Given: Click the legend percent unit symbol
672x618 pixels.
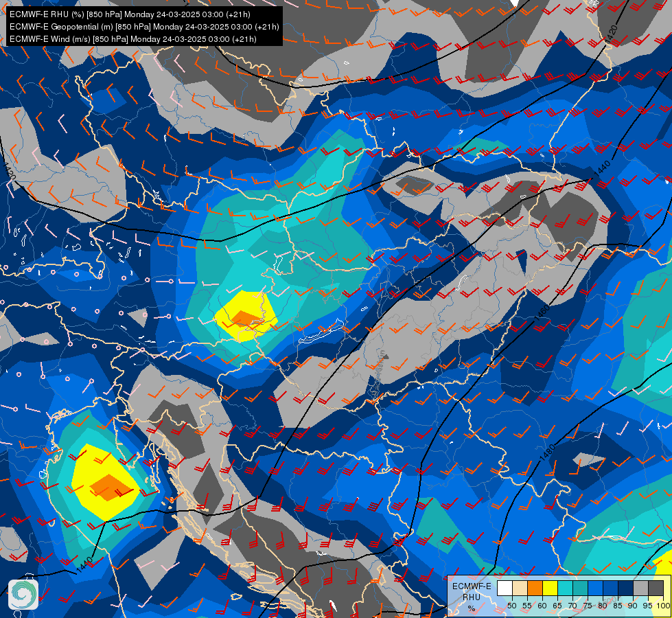Looking at the screenshot, I should click(472, 608).
